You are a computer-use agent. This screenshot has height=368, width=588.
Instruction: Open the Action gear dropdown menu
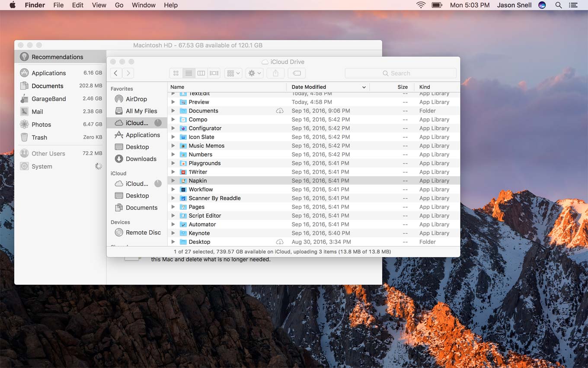[254, 73]
